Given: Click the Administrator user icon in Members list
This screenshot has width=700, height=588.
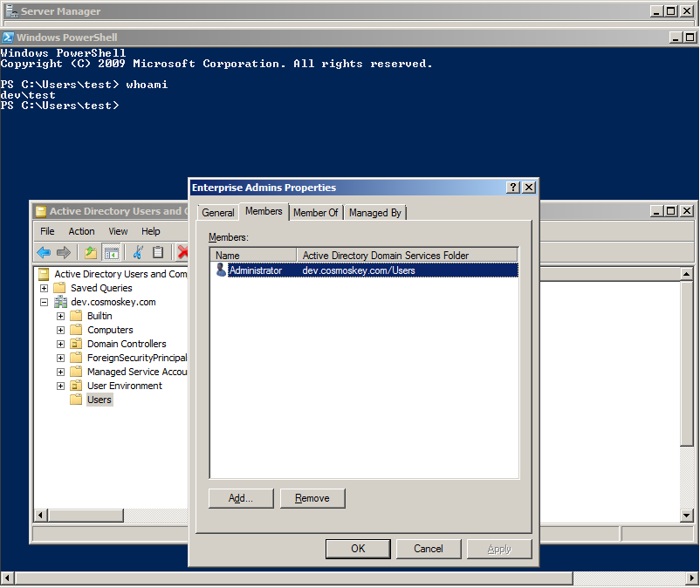Looking at the screenshot, I should point(221,270).
